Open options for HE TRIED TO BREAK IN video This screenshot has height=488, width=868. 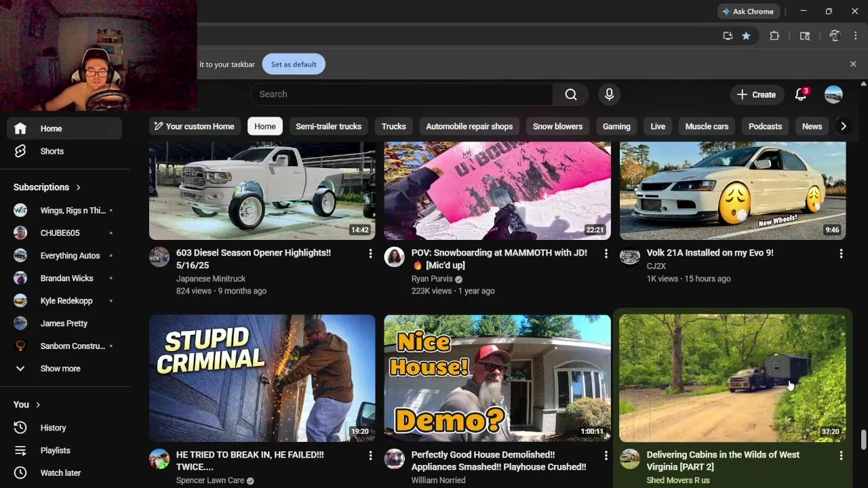point(370,455)
